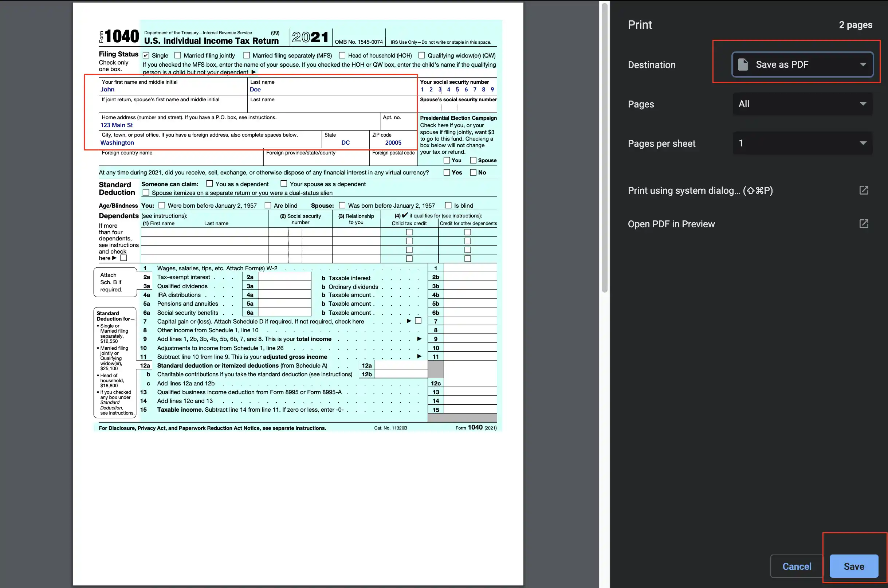
Task: Click Cat. No. 11320B footer text
Action: pyautogui.click(x=390, y=428)
